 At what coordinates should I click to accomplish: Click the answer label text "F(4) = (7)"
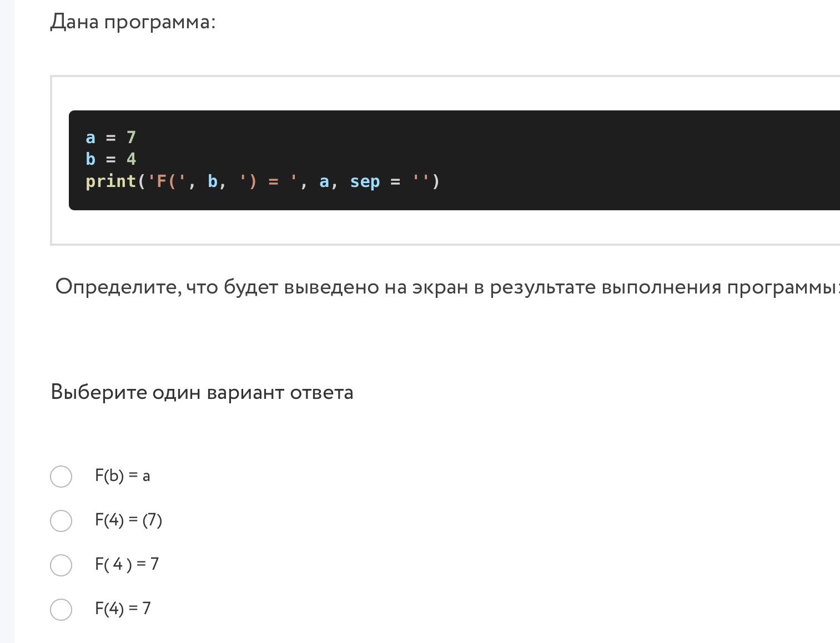pyautogui.click(x=129, y=520)
